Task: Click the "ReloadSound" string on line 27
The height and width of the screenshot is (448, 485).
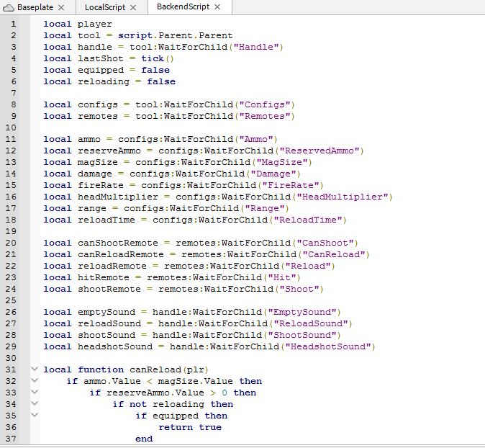Action: (x=311, y=323)
